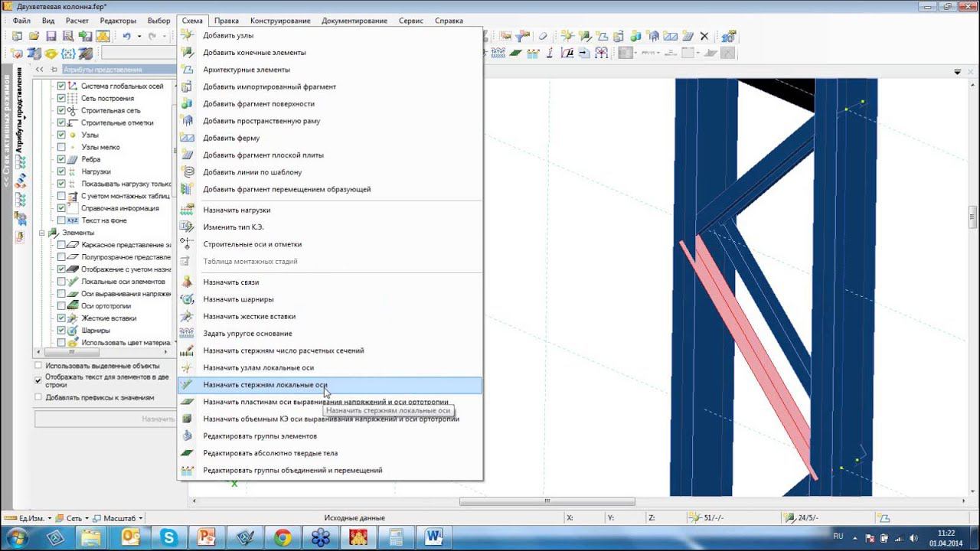This screenshot has height=551, width=980.
Task: Click the viewport horizontal scrollbar thumb
Action: coord(547,502)
